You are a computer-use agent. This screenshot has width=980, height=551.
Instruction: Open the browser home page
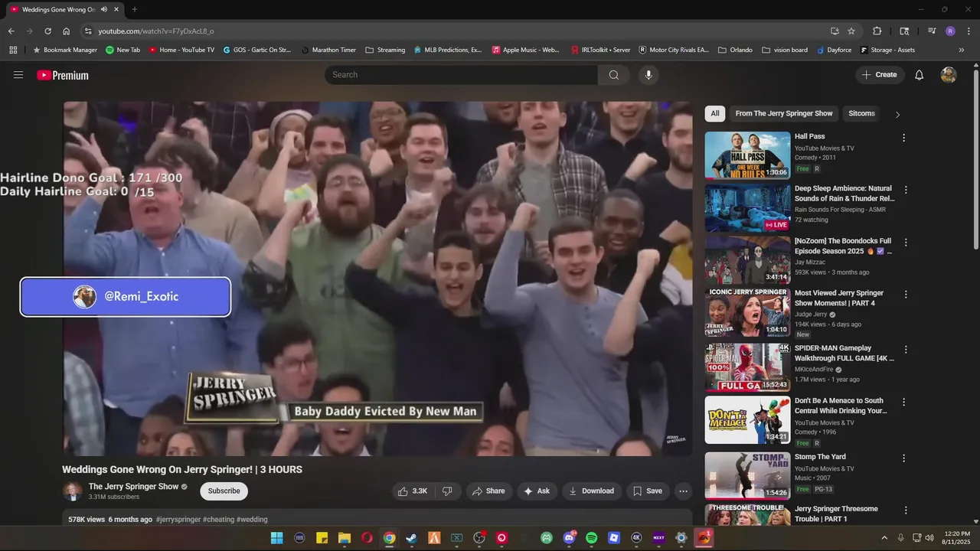[x=67, y=31]
